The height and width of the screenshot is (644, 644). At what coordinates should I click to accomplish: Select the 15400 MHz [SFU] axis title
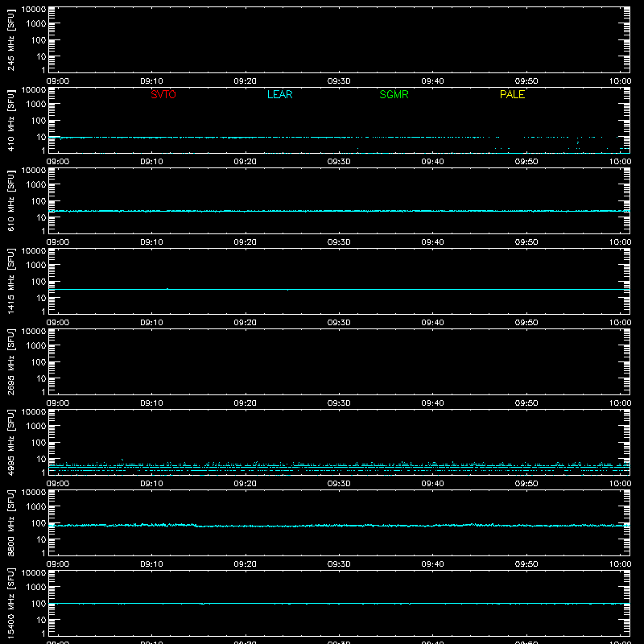(11, 604)
